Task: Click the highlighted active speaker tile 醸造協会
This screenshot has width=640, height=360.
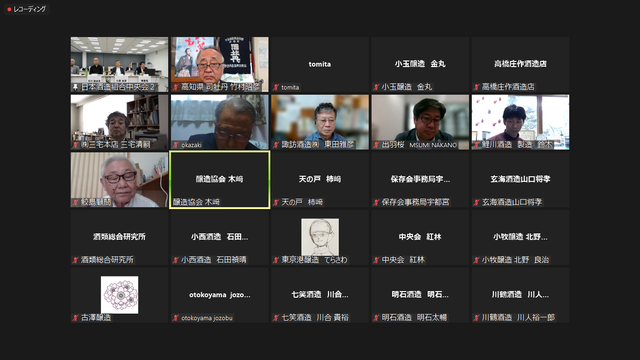Action: pos(220,180)
